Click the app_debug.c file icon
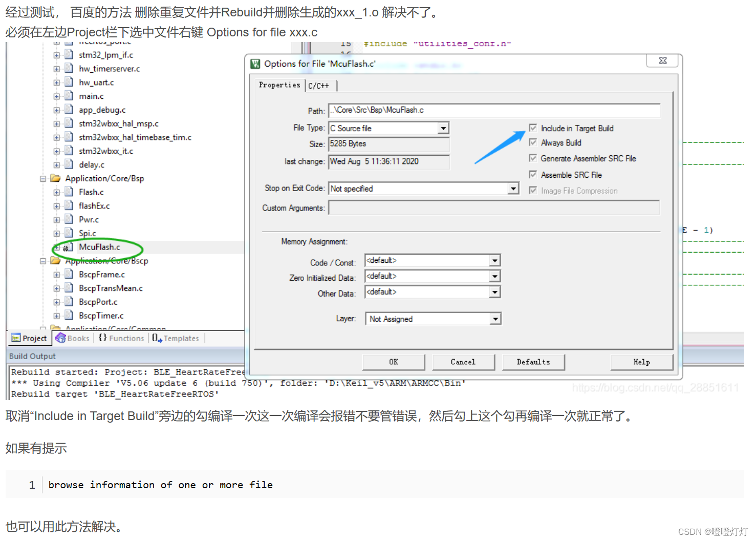This screenshot has height=541, width=756. pos(69,110)
